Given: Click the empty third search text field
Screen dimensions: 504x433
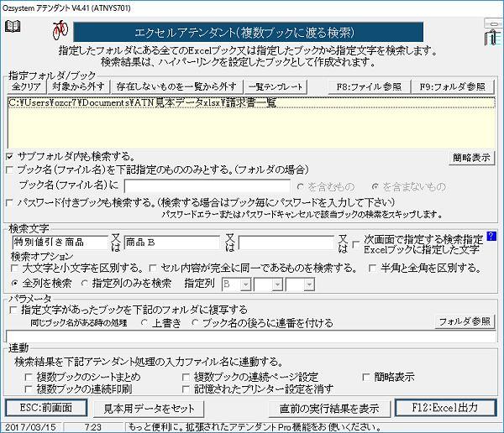Looking at the screenshot, I should 286,243.
